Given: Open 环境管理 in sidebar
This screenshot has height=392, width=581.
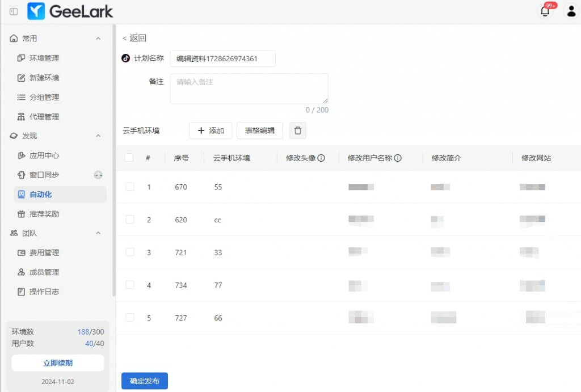Looking at the screenshot, I should coord(44,58).
